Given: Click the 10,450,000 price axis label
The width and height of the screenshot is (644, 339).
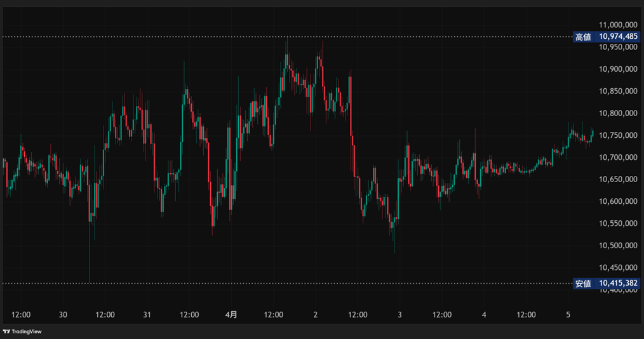Looking at the screenshot, I should click(x=618, y=268).
